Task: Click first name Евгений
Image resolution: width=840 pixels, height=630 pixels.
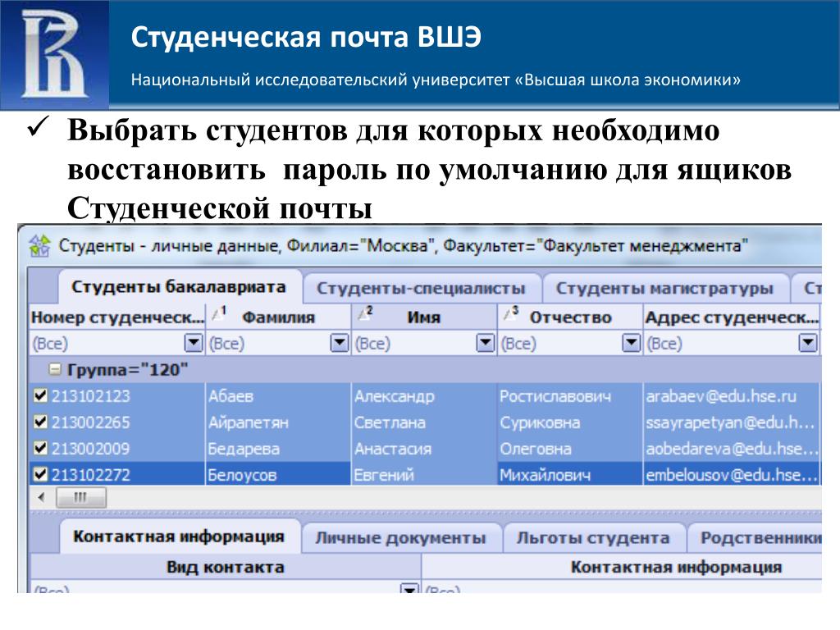Action: (384, 475)
